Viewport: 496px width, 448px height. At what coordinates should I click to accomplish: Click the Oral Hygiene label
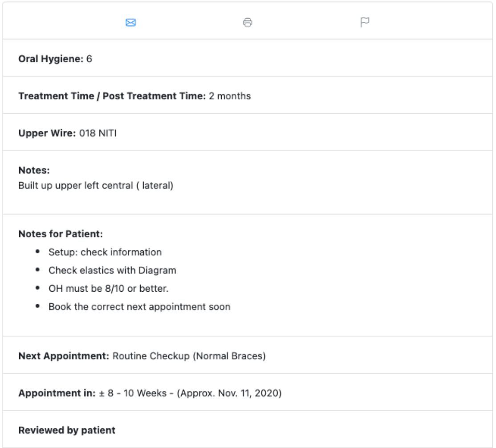pos(51,59)
